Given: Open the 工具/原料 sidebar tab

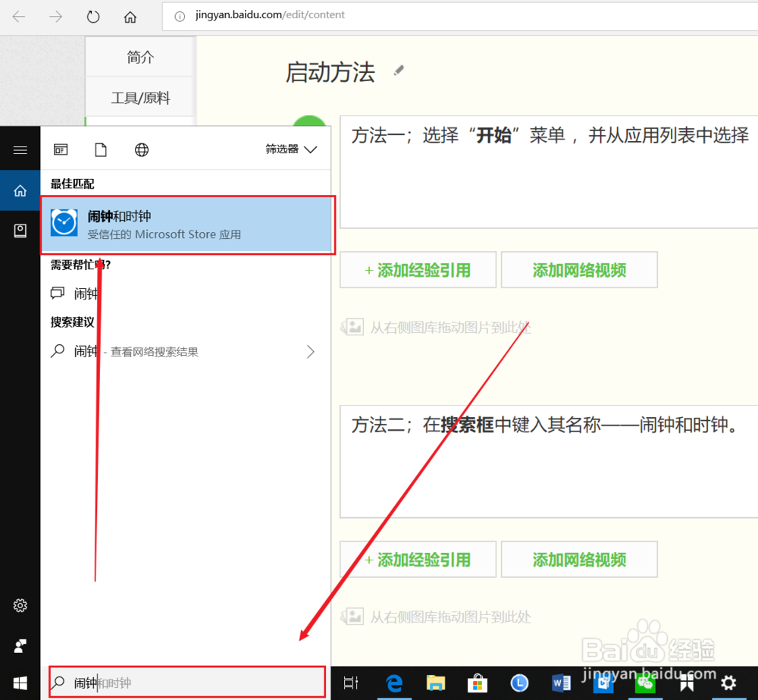Looking at the screenshot, I should [x=140, y=98].
